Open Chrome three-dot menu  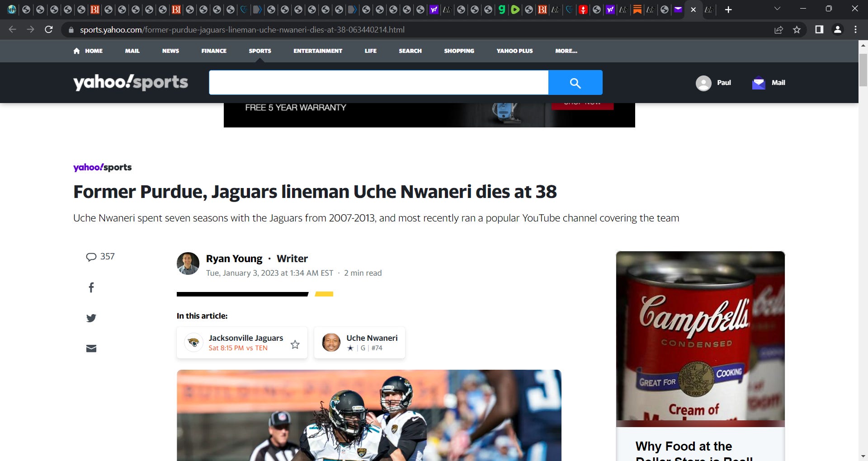tap(855, 30)
